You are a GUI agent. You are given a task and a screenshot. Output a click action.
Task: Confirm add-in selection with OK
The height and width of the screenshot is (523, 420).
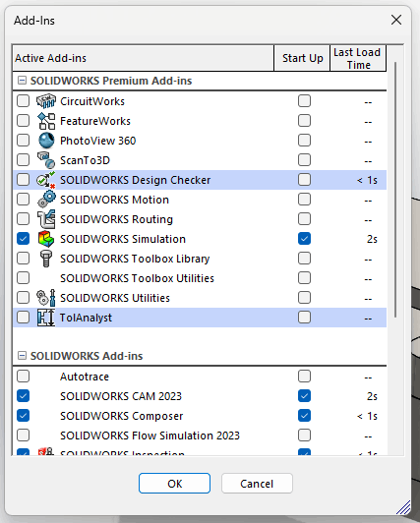pos(174,484)
